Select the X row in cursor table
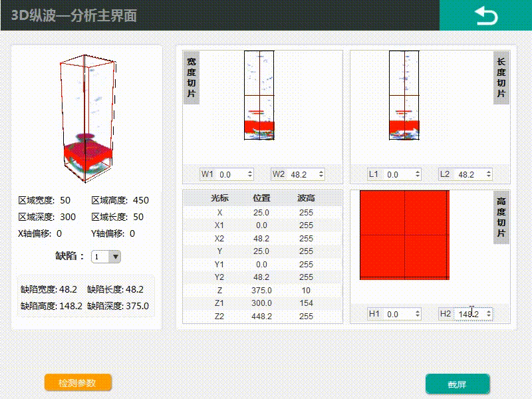 pyautogui.click(x=262, y=212)
